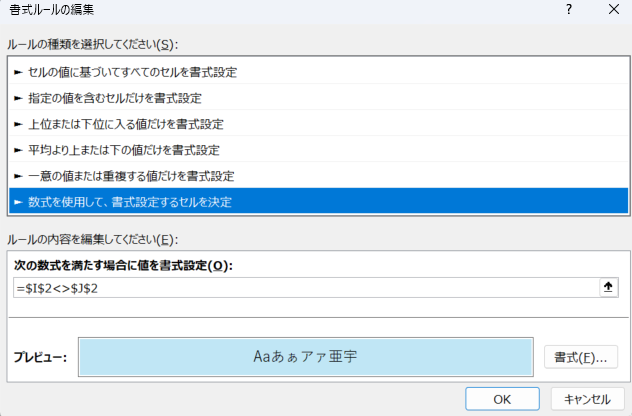Select rule type 指定の値を含むセルだけを書式設定

tap(115, 98)
